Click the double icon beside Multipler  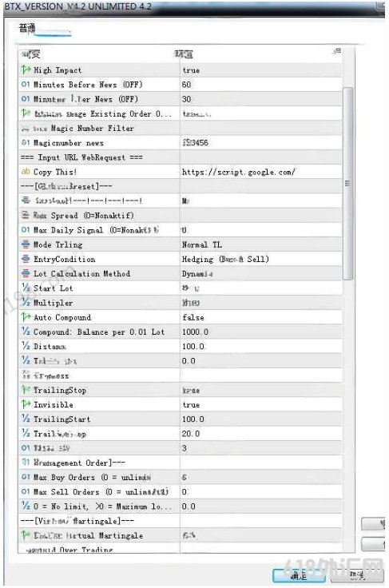[26, 303]
